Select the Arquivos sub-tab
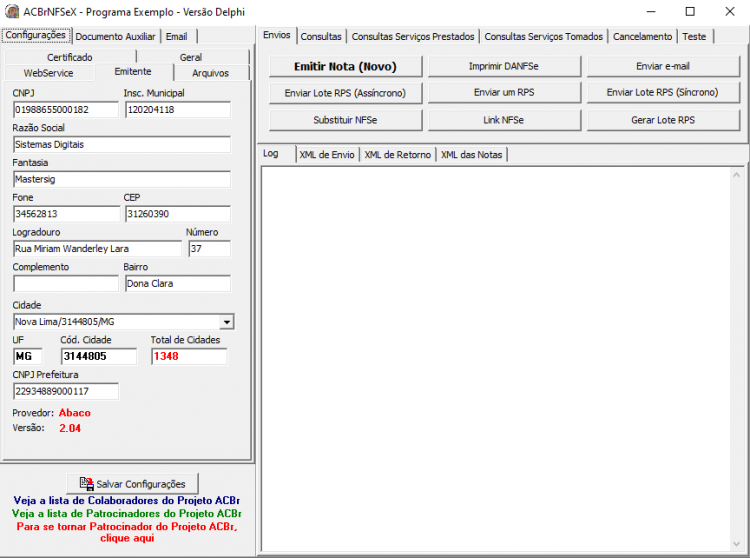Viewport: 750px width, 558px height. point(210,73)
